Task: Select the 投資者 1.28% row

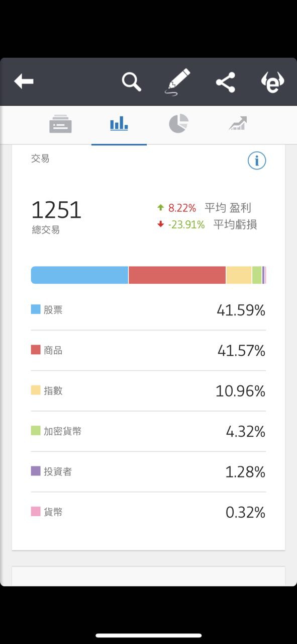Action: tap(148, 472)
